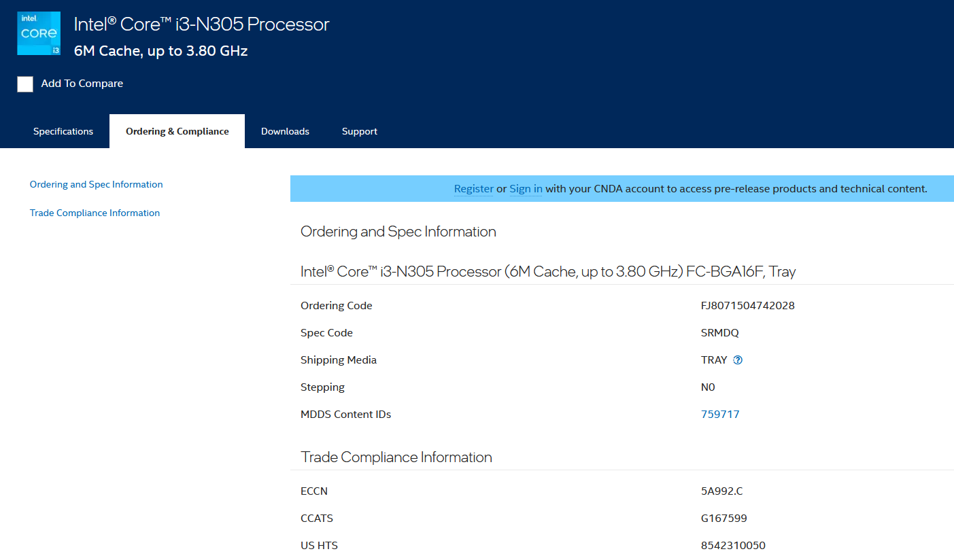Switch to the Specifications tab

point(63,131)
